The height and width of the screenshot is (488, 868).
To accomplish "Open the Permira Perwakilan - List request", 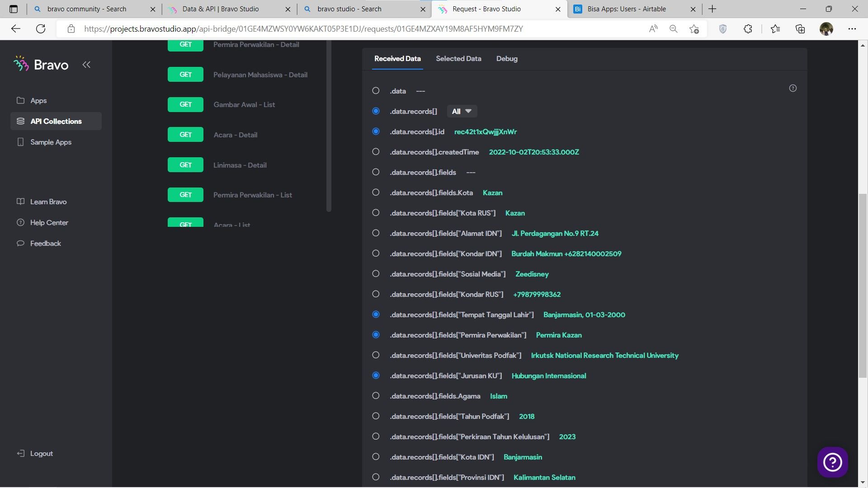I will pos(230,195).
